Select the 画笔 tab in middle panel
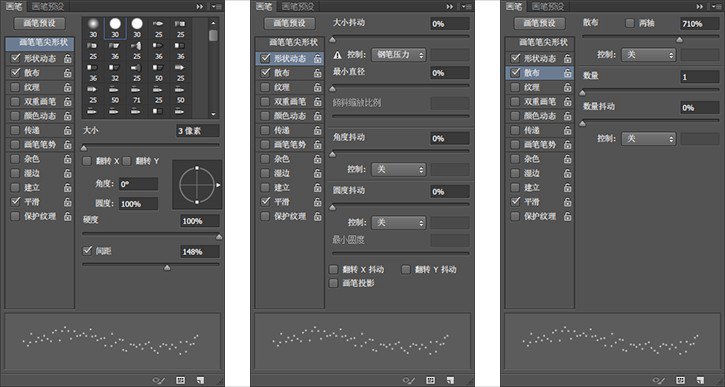Screen dimensions: 725x387 pos(264,6)
